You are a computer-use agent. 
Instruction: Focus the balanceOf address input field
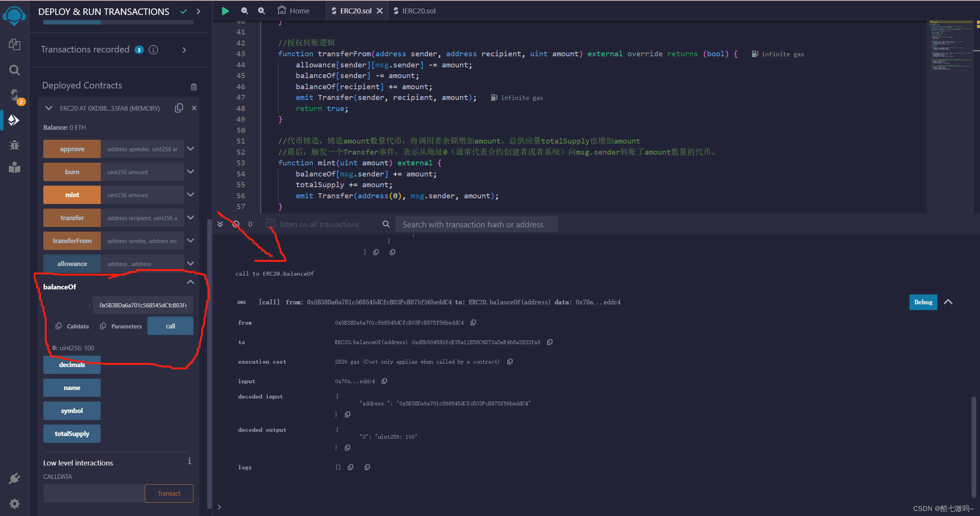143,305
